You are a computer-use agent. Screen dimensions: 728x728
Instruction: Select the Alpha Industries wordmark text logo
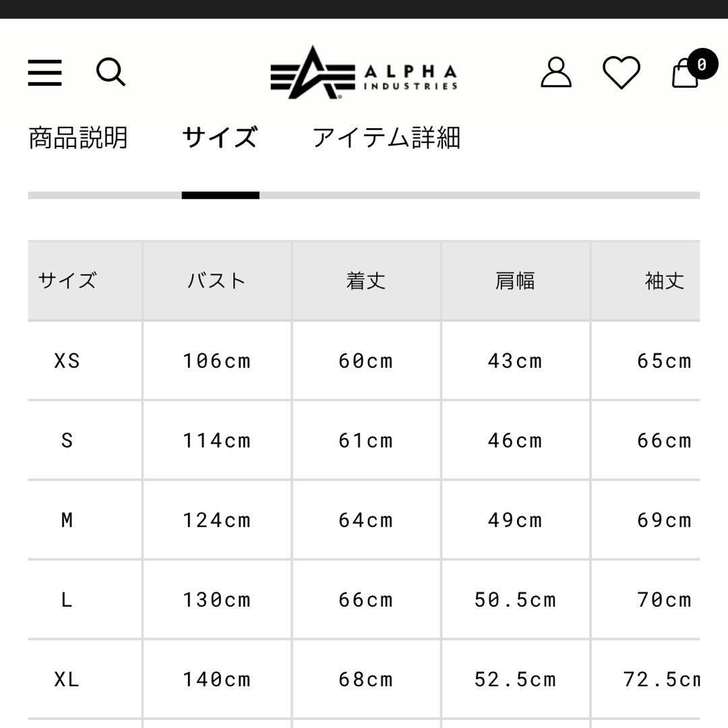click(x=411, y=73)
